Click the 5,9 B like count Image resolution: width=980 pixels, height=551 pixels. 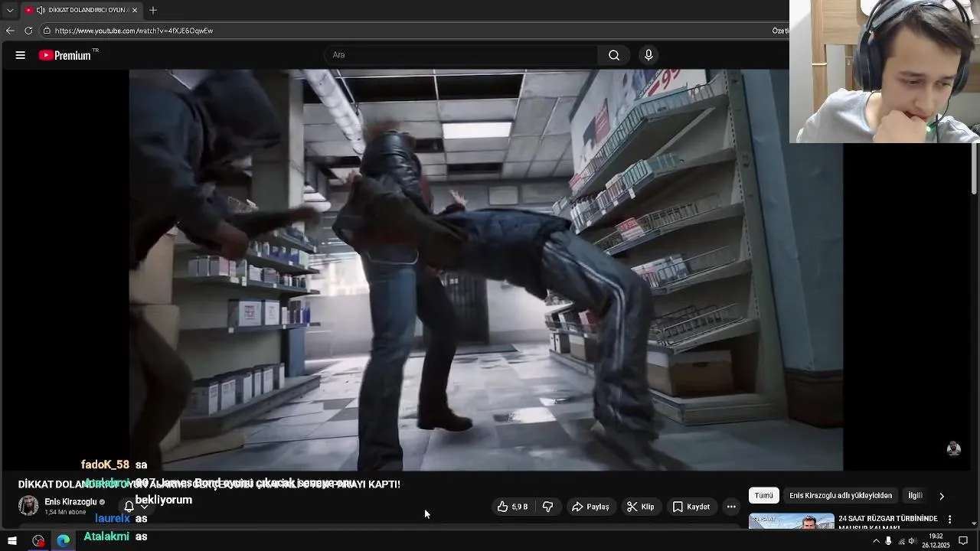(x=520, y=507)
